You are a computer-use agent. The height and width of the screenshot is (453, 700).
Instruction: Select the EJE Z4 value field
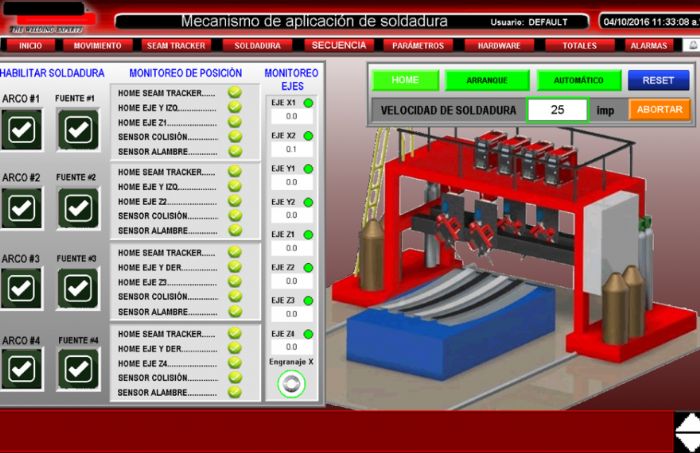point(292,347)
